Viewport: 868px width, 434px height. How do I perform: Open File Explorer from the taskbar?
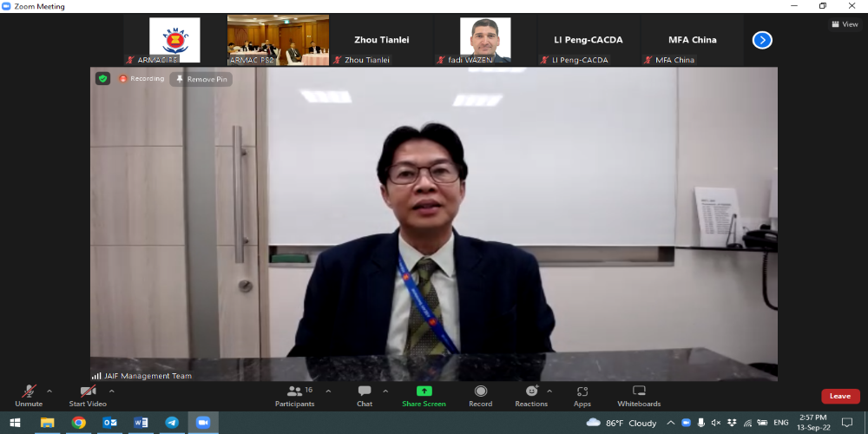click(x=48, y=423)
